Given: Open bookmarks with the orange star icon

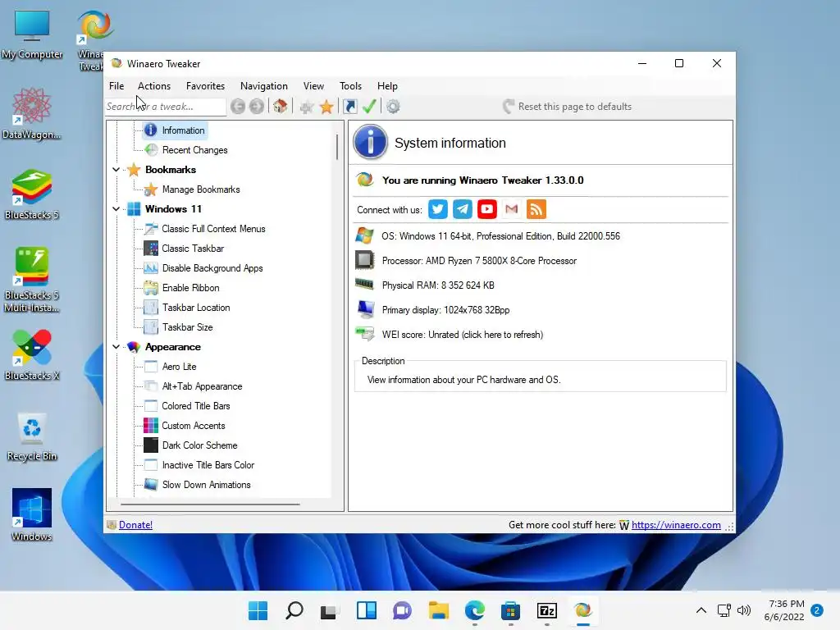Looking at the screenshot, I should click(x=326, y=107).
